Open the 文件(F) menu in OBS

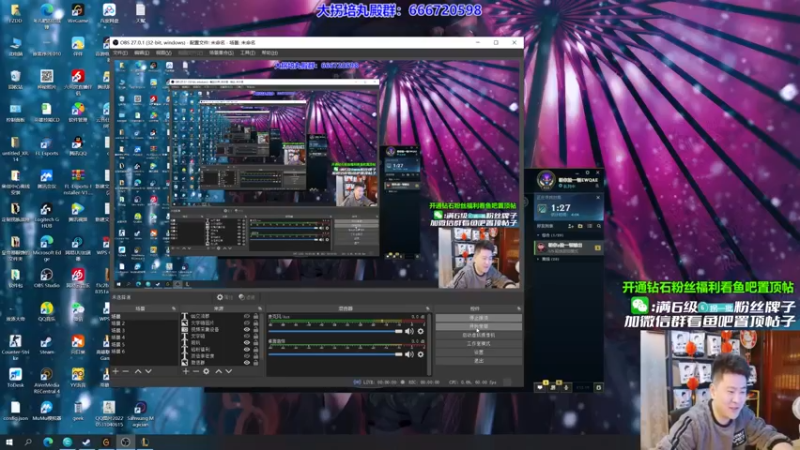(120, 53)
